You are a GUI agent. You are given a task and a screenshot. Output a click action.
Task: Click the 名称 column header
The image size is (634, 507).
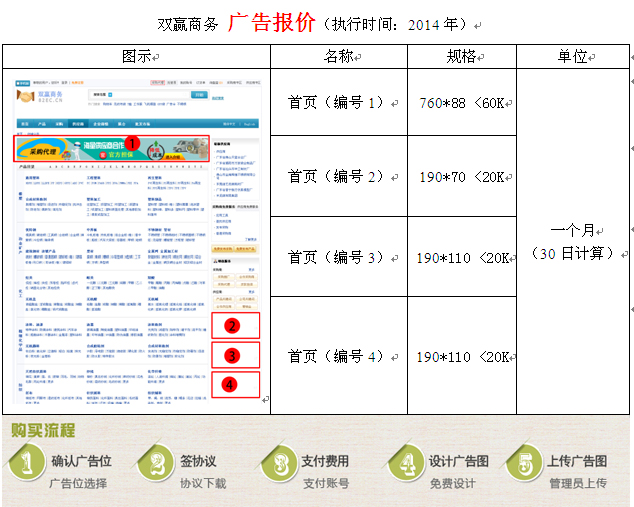pyautogui.click(x=339, y=56)
